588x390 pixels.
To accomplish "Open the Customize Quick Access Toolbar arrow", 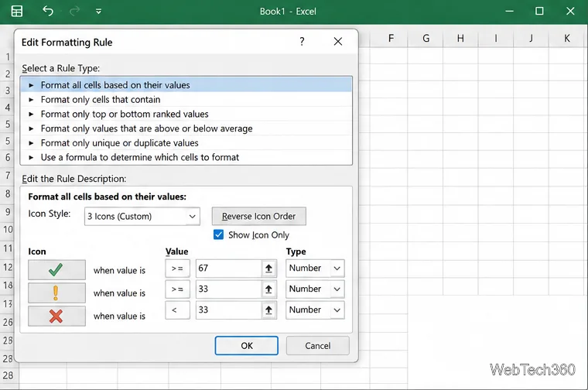I will tap(98, 12).
